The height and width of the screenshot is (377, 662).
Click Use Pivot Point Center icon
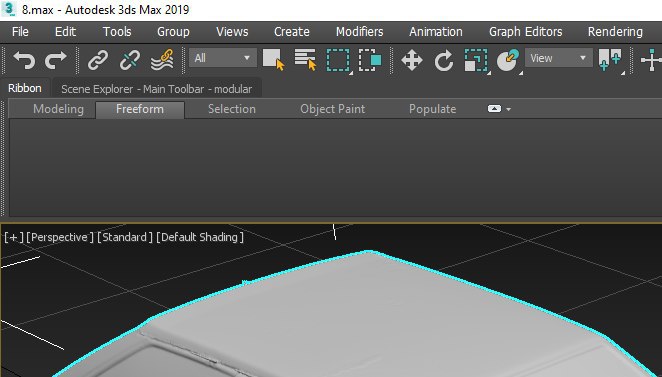coord(610,60)
